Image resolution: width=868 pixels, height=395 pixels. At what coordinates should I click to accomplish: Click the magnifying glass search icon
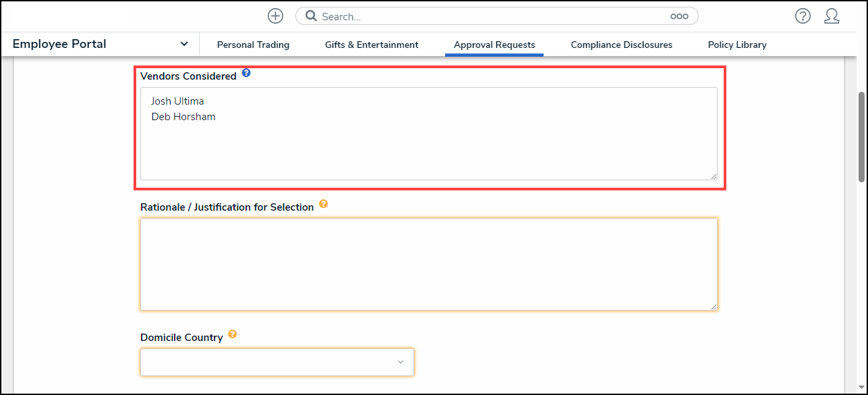(x=311, y=16)
